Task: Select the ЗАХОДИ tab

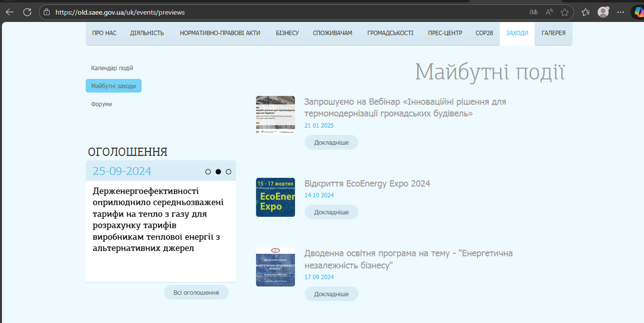Action: point(517,33)
